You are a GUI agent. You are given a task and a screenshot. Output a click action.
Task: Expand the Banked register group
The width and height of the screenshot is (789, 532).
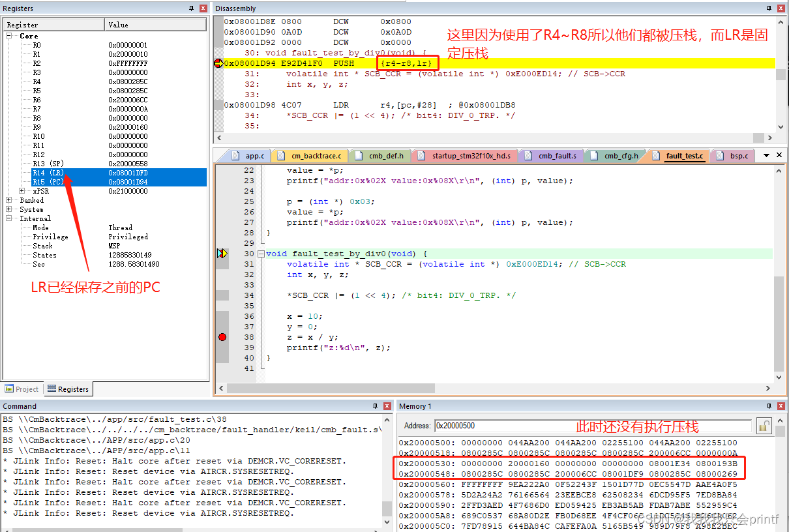(10, 200)
